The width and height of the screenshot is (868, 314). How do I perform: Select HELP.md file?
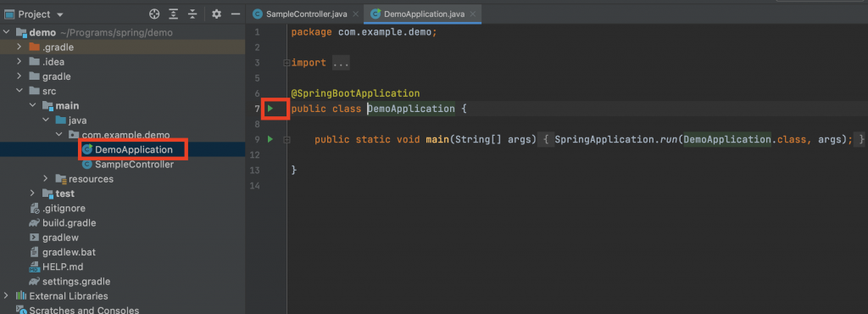(63, 266)
